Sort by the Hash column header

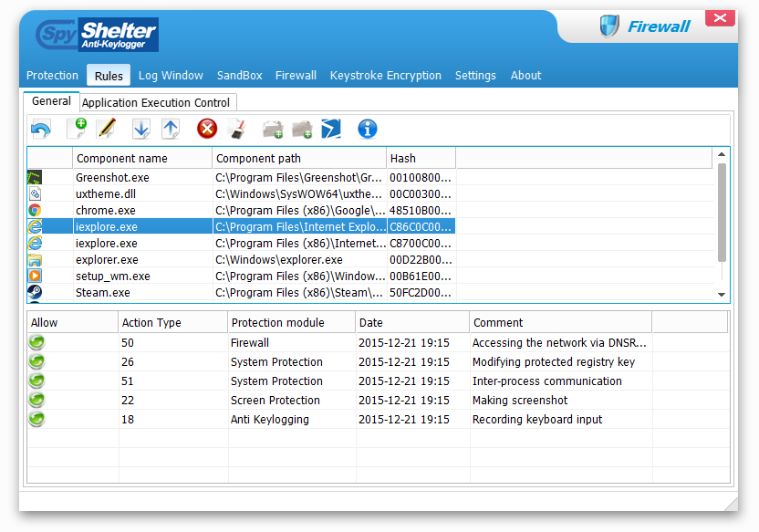click(421, 158)
